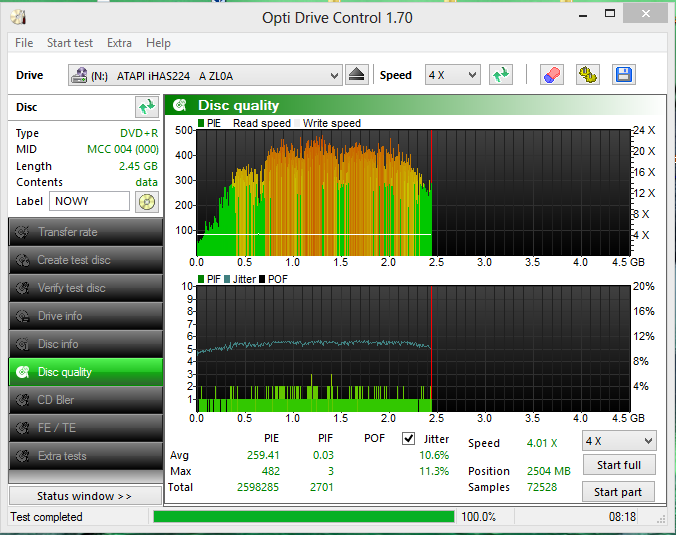Image resolution: width=676 pixels, height=535 pixels.
Task: Open the yellow options gear icon
Action: [587, 75]
